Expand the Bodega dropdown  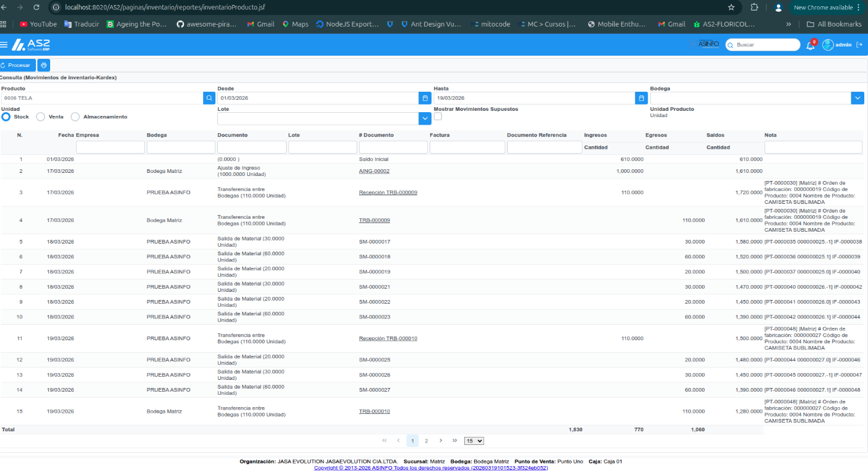857,98
